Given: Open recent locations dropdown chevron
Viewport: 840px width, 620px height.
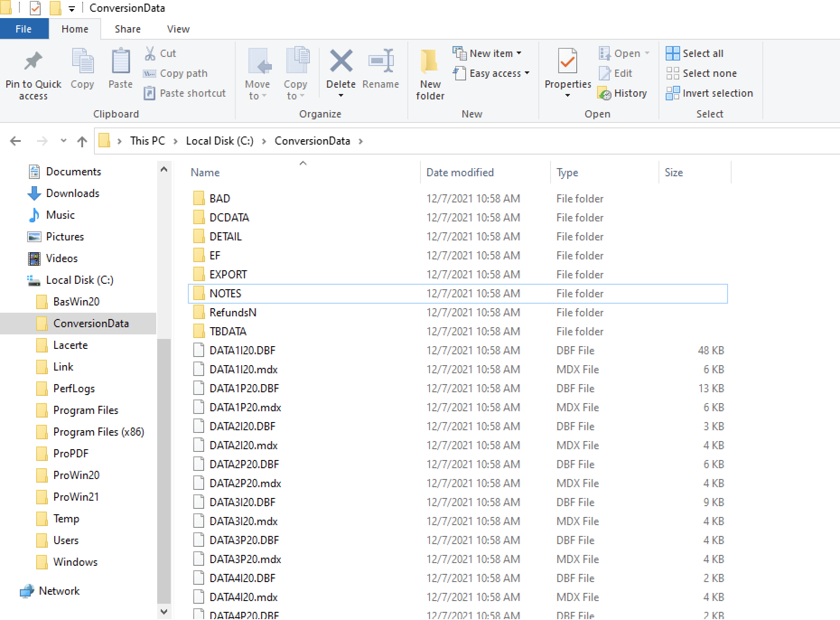Looking at the screenshot, I should pos(64,141).
